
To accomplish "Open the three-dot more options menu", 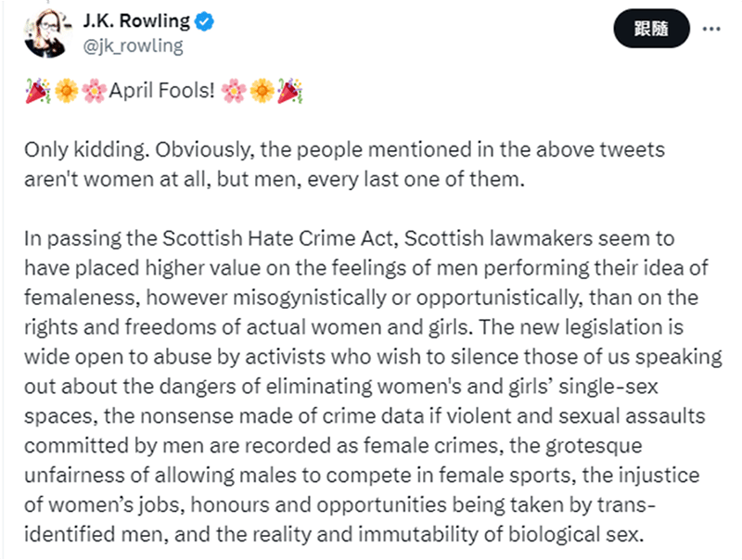I will (x=711, y=29).
